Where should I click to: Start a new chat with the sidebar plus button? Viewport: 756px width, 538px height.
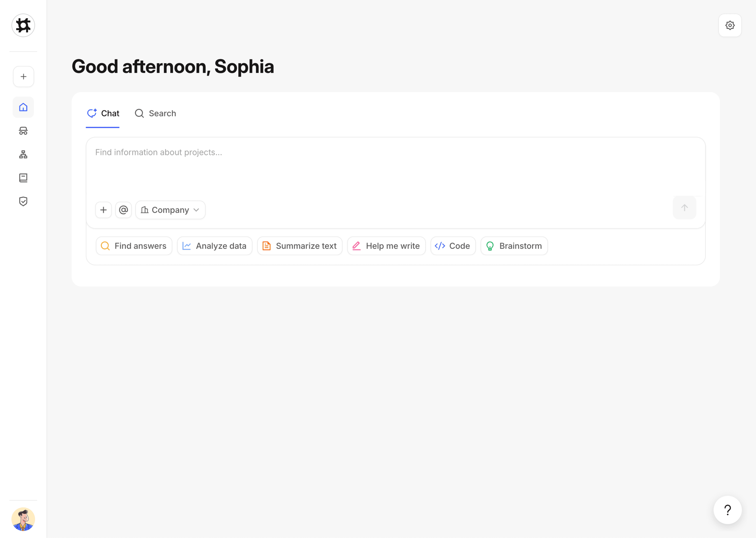23,76
